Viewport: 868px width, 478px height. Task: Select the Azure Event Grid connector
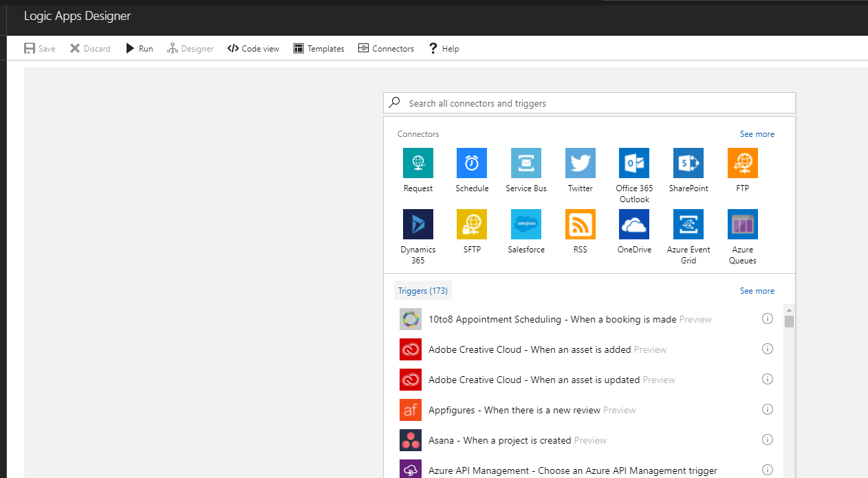pyautogui.click(x=688, y=224)
